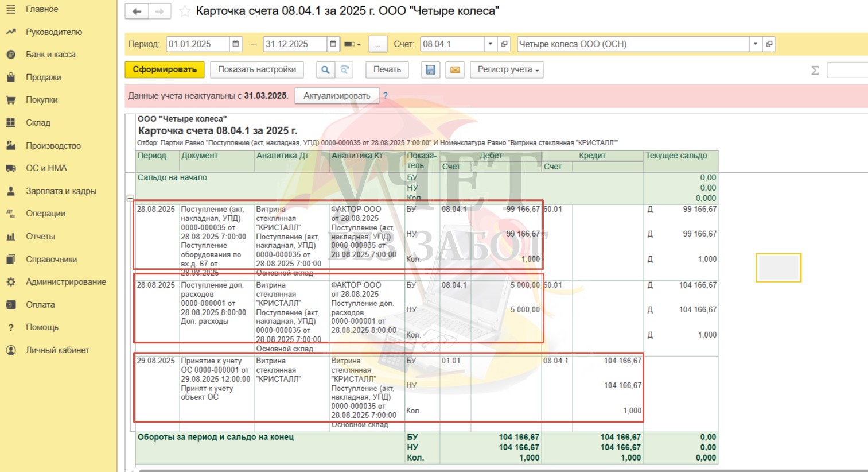Open Покупки section
The width and height of the screenshot is (868, 472).
pyautogui.click(x=41, y=100)
